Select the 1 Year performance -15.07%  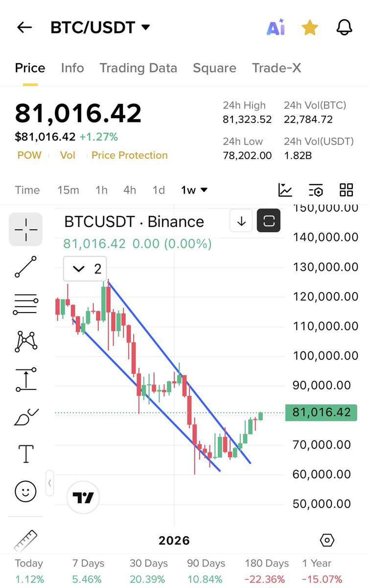[322, 571]
